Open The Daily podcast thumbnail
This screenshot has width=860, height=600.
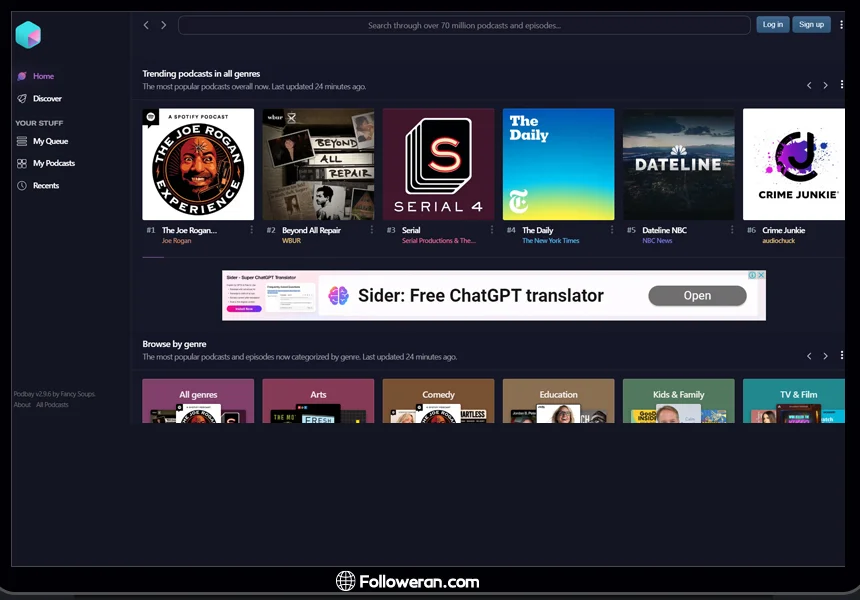[558, 164]
